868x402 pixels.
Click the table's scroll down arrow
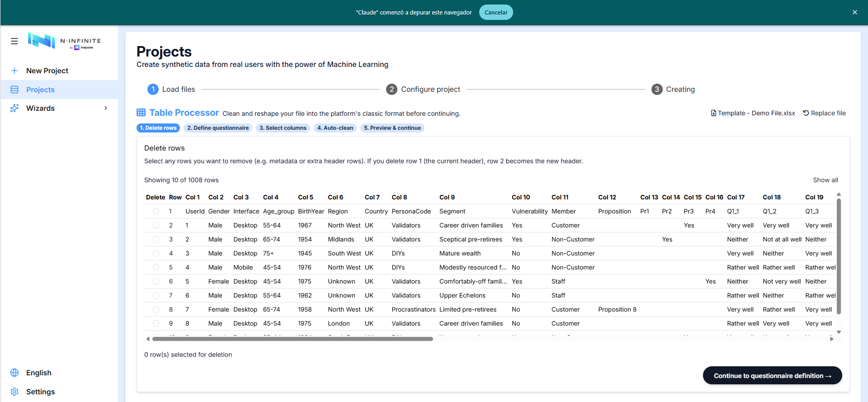(x=839, y=332)
